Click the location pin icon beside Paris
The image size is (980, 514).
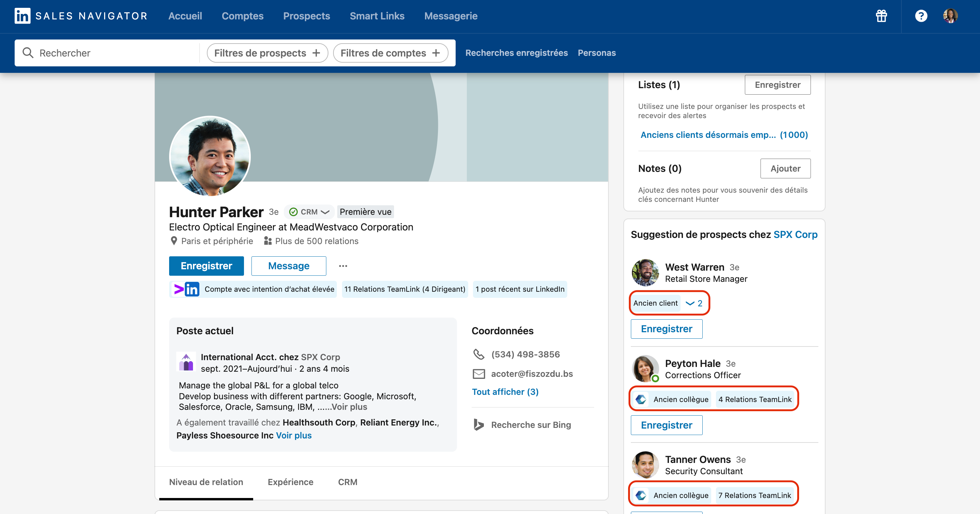point(174,241)
